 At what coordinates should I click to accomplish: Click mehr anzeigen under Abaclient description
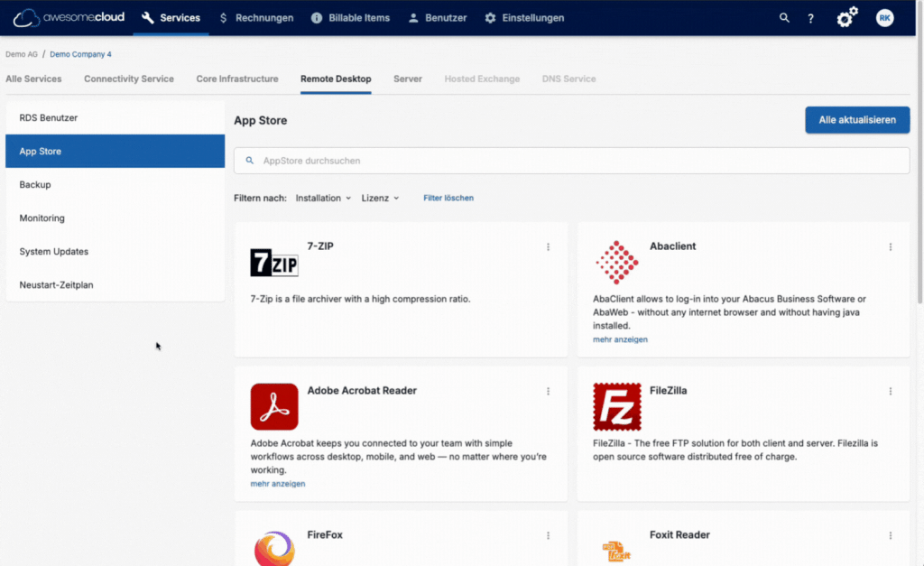pos(620,339)
